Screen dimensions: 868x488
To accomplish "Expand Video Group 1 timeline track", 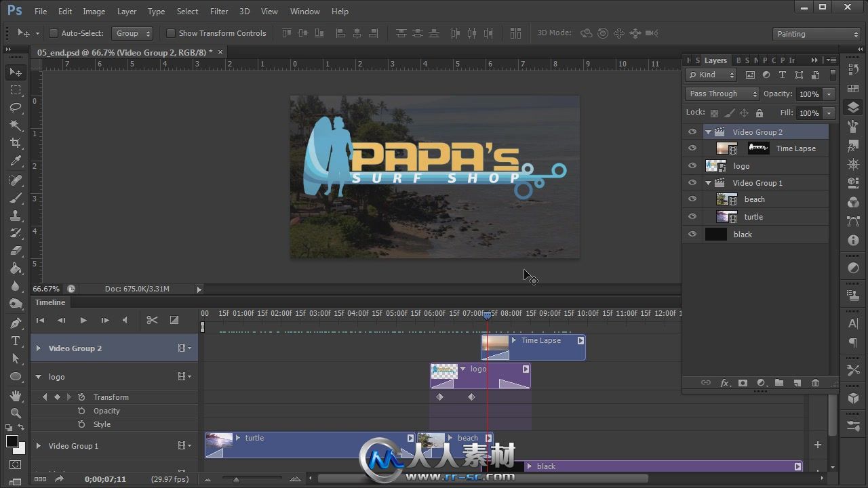I will click(38, 446).
